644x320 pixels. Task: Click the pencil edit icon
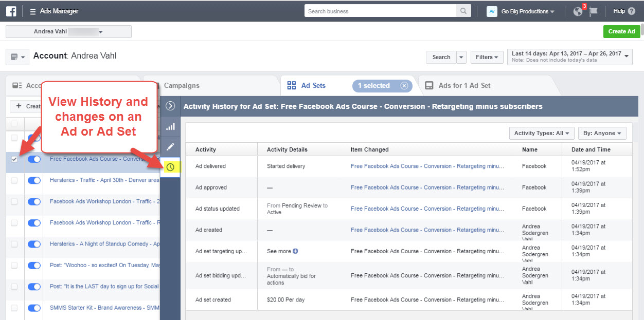coord(170,147)
